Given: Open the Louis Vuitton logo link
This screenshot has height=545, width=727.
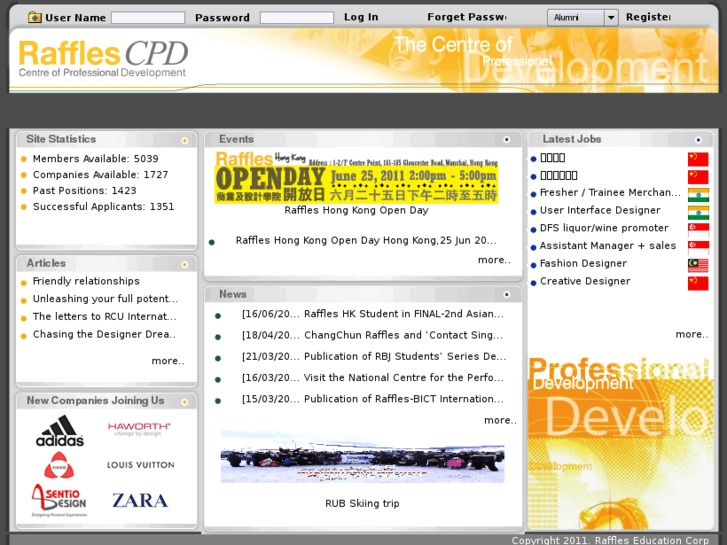Looking at the screenshot, I should coord(140,465).
